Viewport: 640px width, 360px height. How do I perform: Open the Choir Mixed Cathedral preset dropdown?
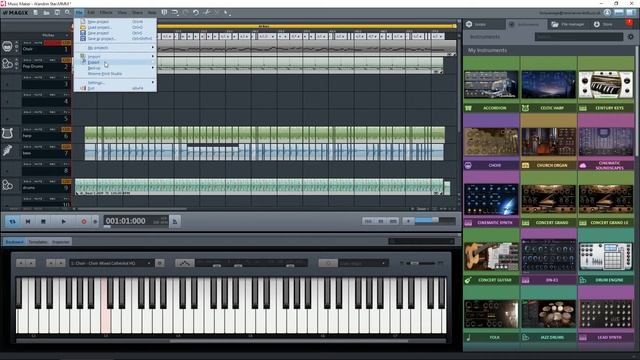[111, 263]
